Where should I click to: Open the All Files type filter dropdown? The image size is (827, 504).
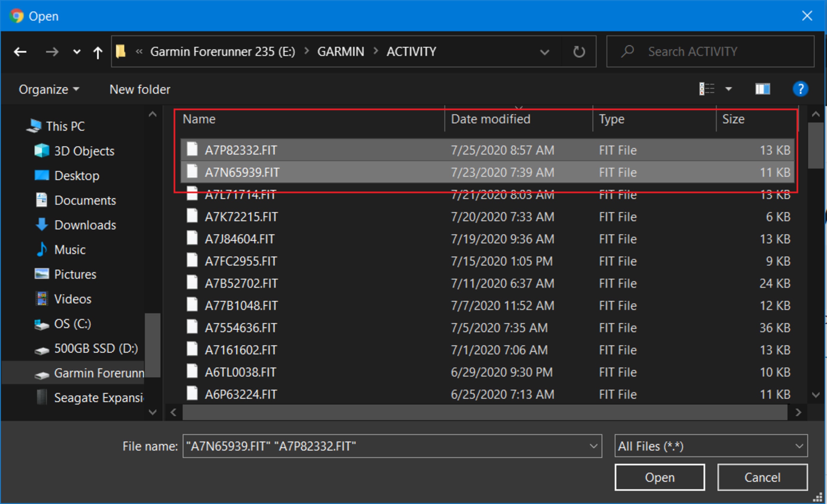click(x=711, y=446)
